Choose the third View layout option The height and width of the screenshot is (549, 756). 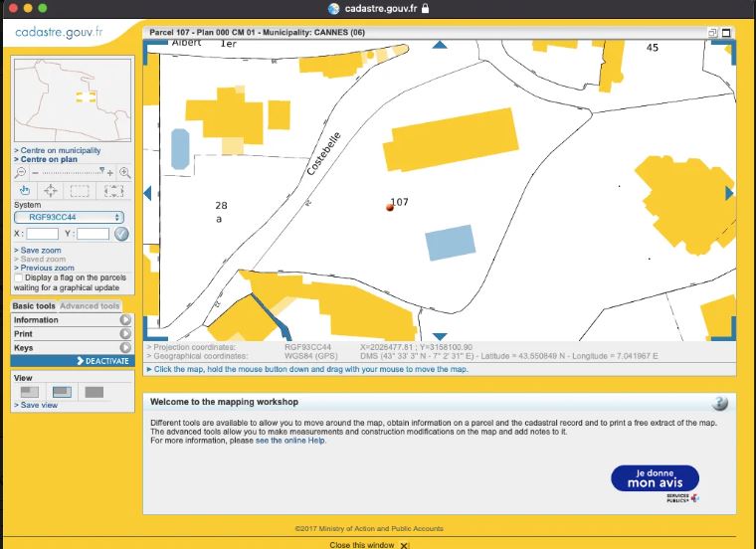[94, 392]
